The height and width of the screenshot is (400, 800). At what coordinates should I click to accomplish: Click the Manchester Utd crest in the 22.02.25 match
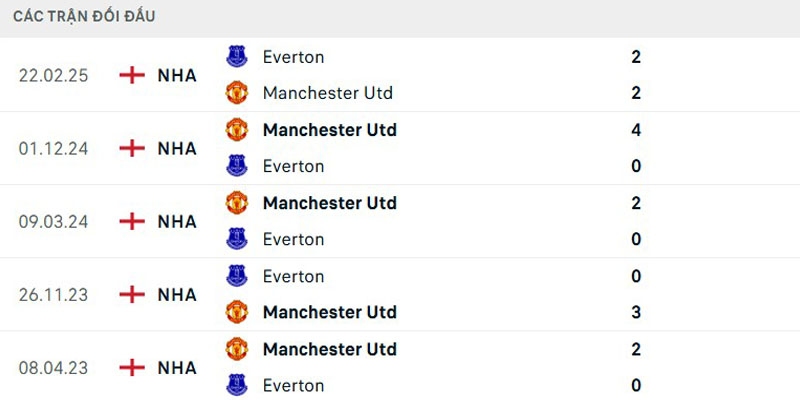tap(237, 93)
